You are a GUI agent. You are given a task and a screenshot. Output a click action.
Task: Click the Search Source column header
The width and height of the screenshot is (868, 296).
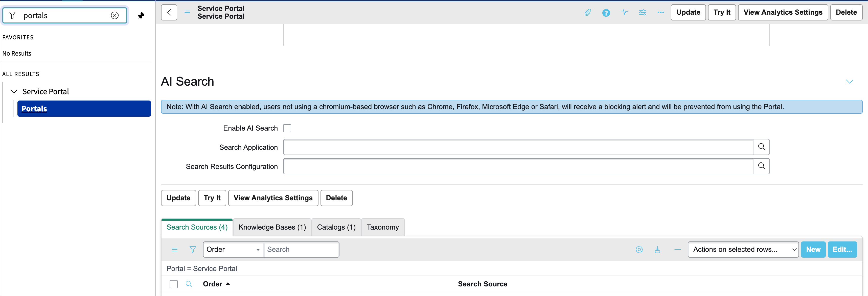[483, 284]
